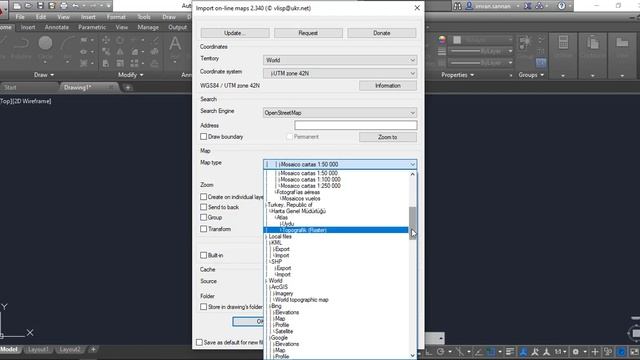640x360 pixels.
Task: Click the Undo arrow in quick access toolbar
Action: pos(76,6)
